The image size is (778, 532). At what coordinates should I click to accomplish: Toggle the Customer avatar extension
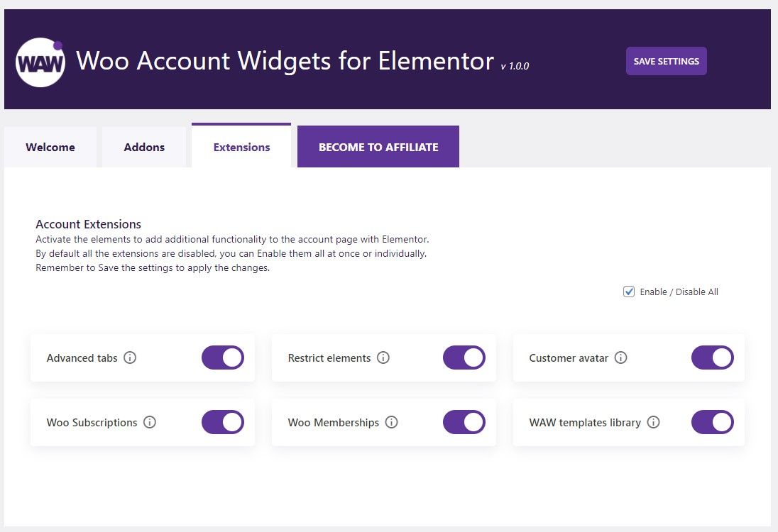[x=713, y=358]
